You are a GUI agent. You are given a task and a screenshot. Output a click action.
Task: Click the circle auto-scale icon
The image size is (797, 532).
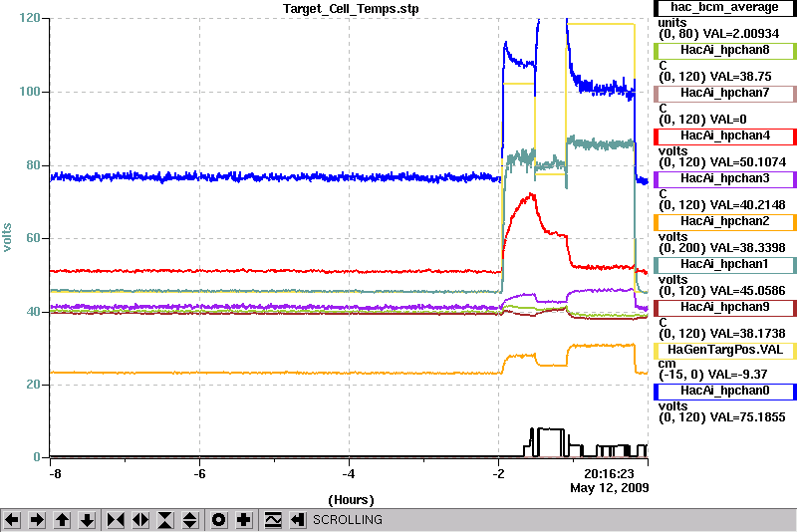pos(218,520)
